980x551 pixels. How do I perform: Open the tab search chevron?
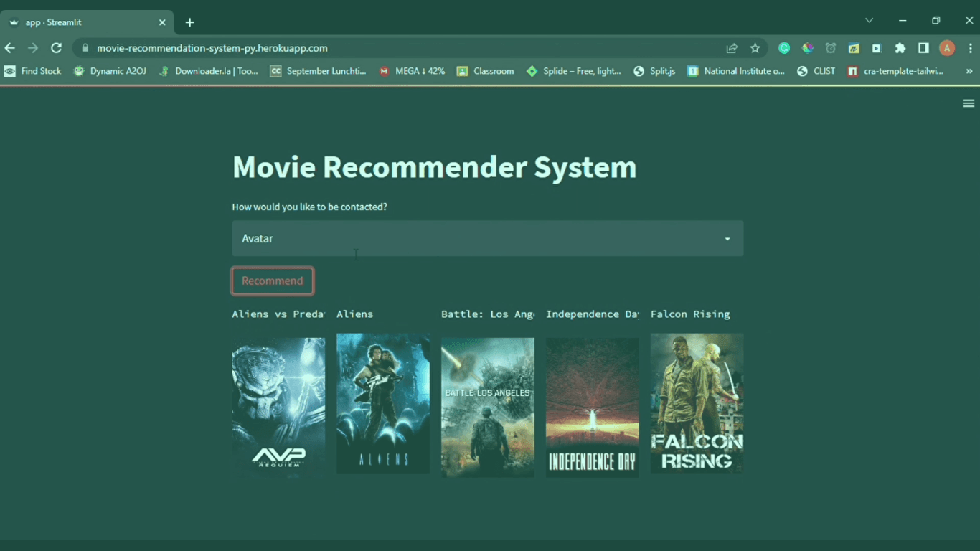[869, 21]
